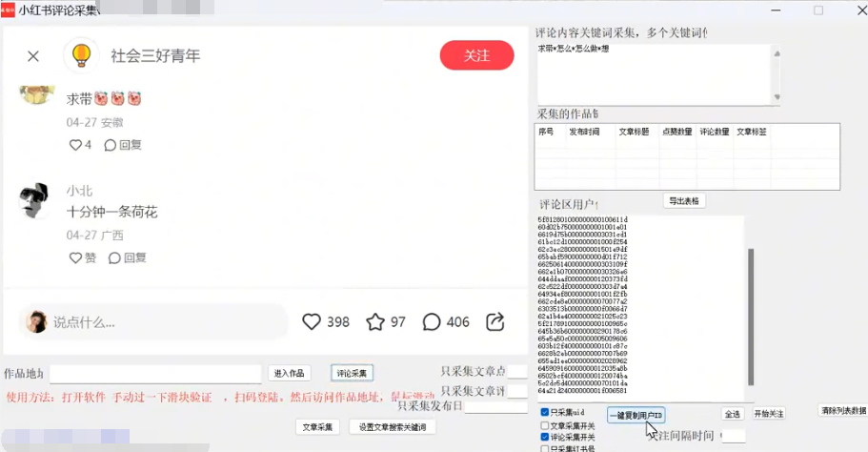Toggle the 只采集红书号 checkbox
Screen dimensions: 868x452
point(545,448)
